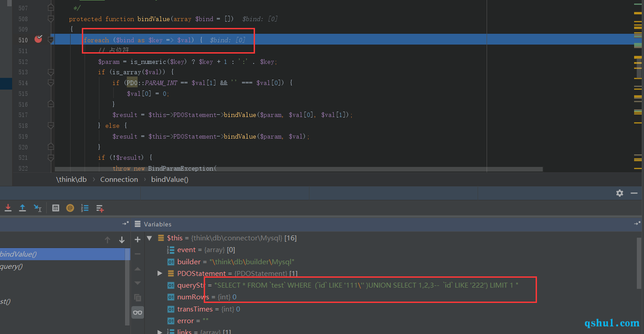Viewport: 644px width, 334px height.
Task: Restore layout icon left of Variables title
Action: pyautogui.click(x=125, y=224)
